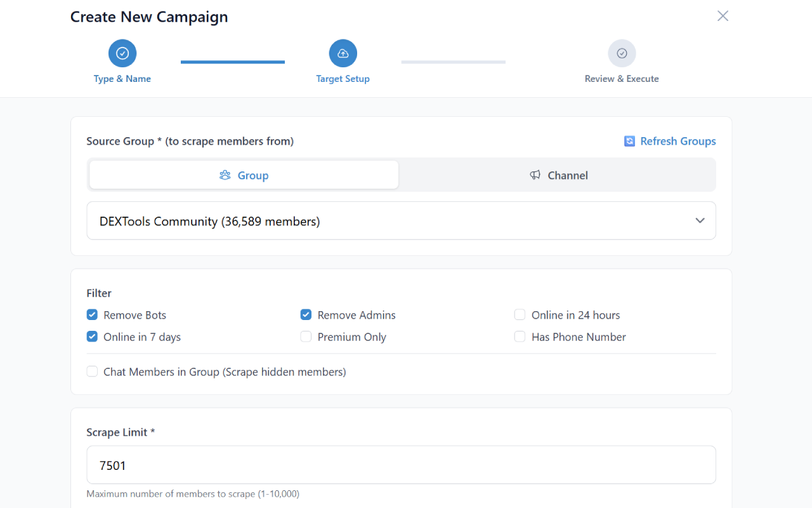Disable the Online in 7 days filter

pos(93,337)
